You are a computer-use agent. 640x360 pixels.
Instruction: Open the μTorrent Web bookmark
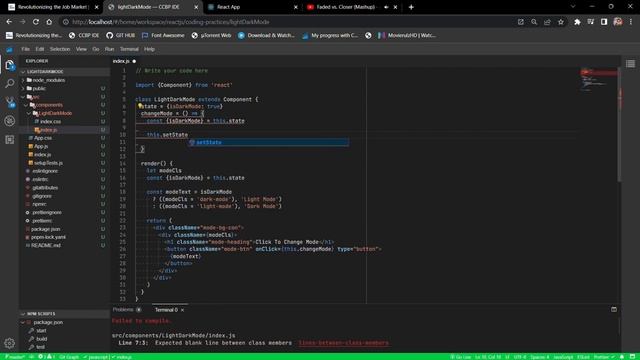pos(211,36)
